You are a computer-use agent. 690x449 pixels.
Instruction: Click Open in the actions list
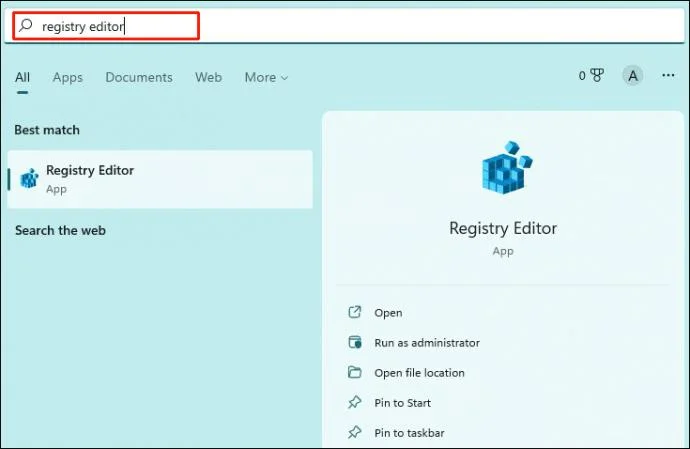coord(388,313)
